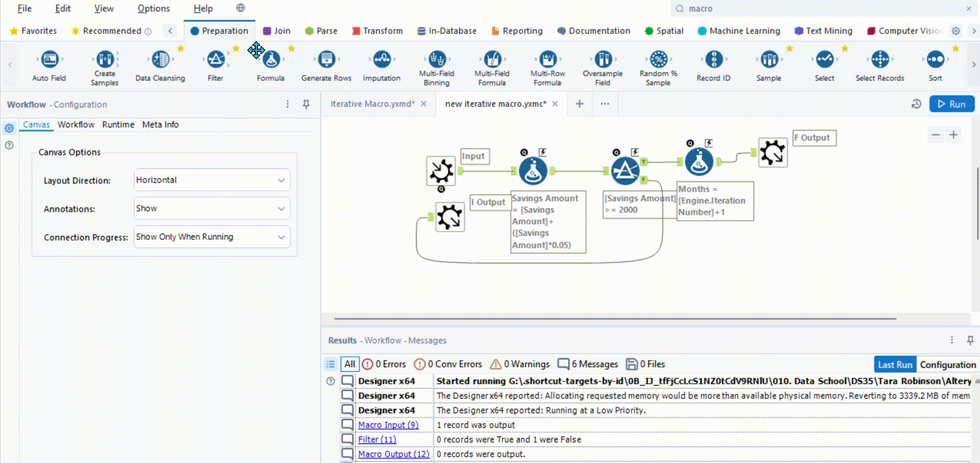This screenshot has height=463, width=980.
Task: Open the Layout Direction dropdown
Action: pyautogui.click(x=212, y=180)
